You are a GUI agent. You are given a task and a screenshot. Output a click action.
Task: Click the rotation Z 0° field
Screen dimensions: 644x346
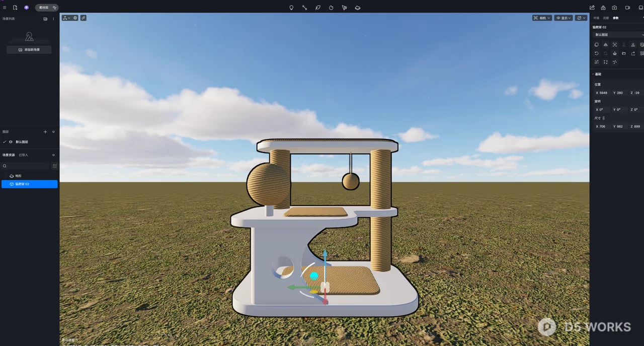point(636,109)
